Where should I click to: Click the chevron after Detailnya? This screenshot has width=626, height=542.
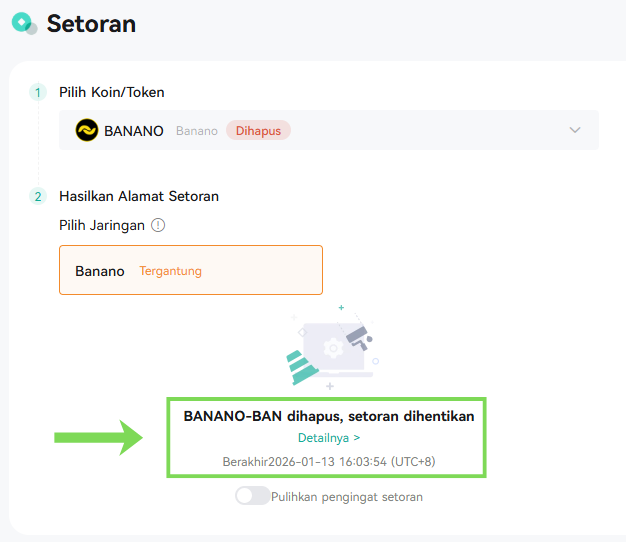pyautogui.click(x=357, y=438)
